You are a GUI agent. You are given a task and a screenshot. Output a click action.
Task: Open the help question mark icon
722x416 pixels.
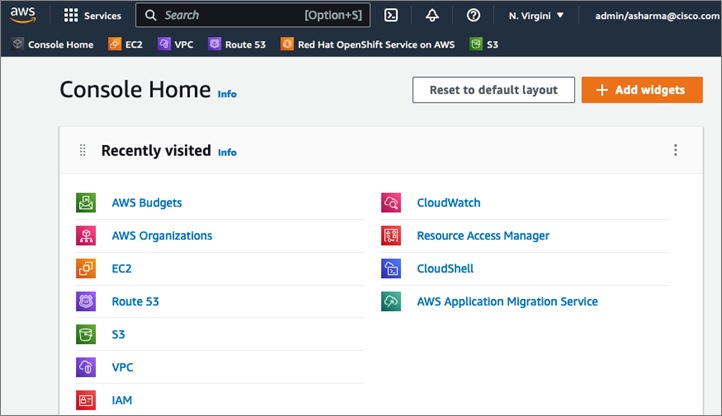tap(473, 15)
